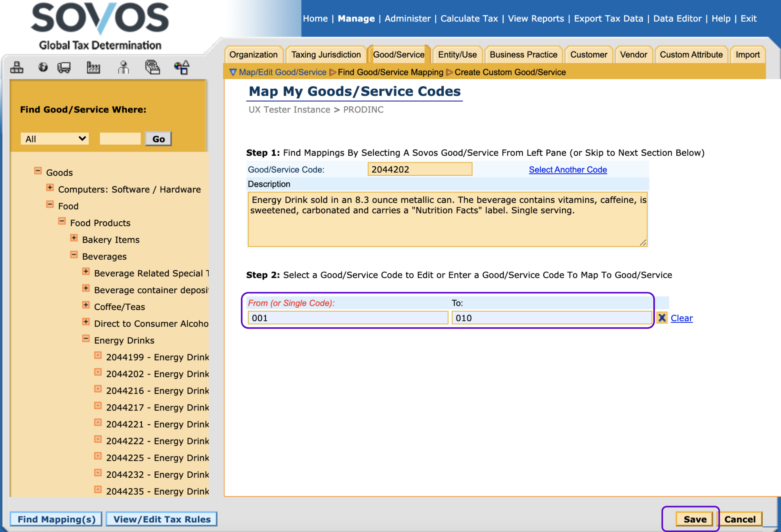The height and width of the screenshot is (532, 781).
Task: Click the delivery truck toolbar icon
Action: point(64,68)
